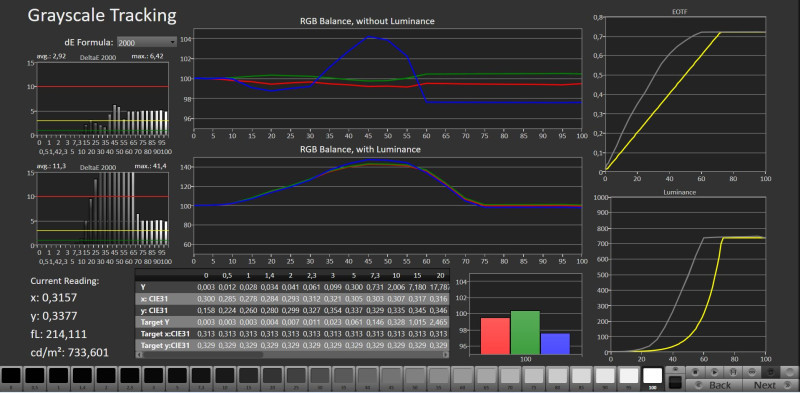Click the dark highlighted single-read icon

pos(770,372)
